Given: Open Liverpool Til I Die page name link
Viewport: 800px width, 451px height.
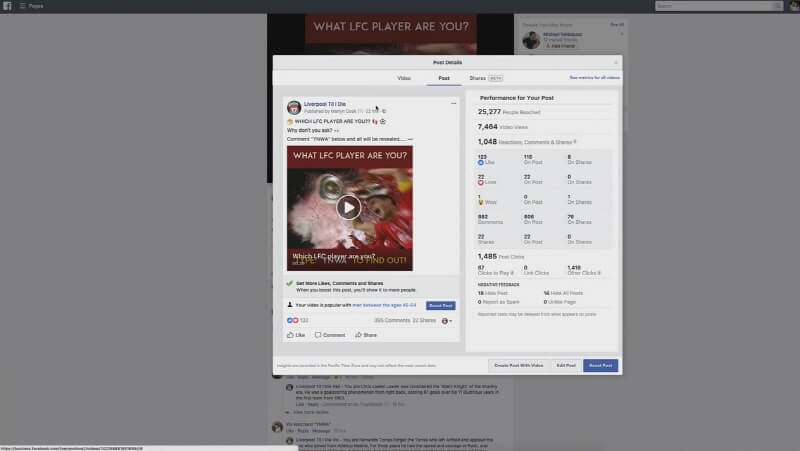Looking at the screenshot, I should 324,104.
